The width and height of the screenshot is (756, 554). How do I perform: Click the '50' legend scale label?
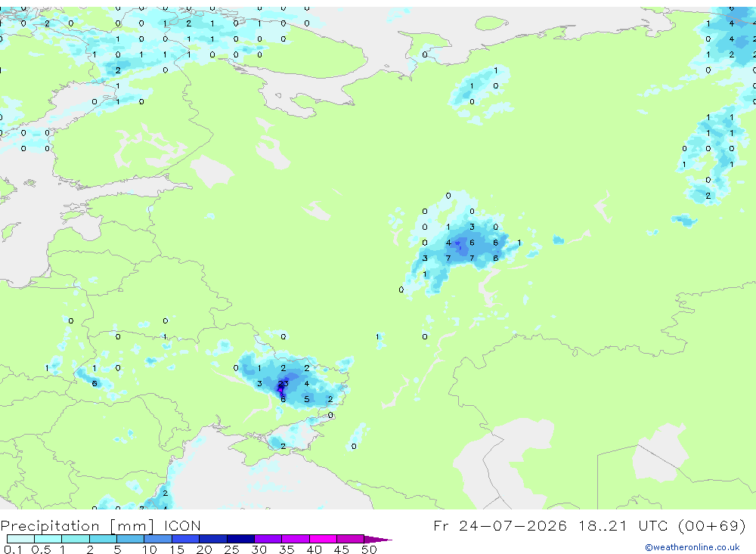[369, 549]
